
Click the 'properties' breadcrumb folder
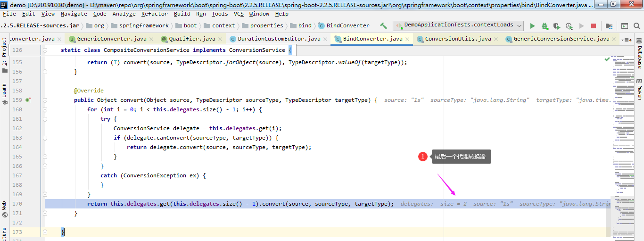click(263, 25)
